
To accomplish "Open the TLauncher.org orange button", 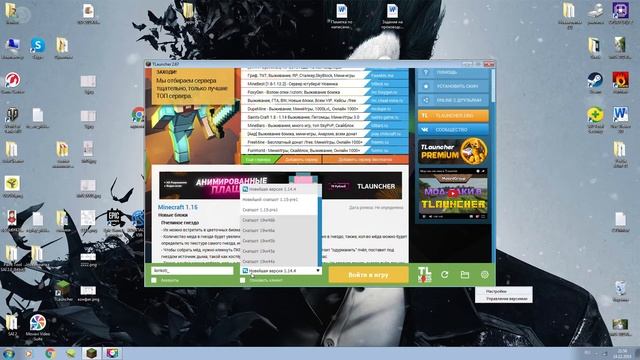I will [453, 116].
